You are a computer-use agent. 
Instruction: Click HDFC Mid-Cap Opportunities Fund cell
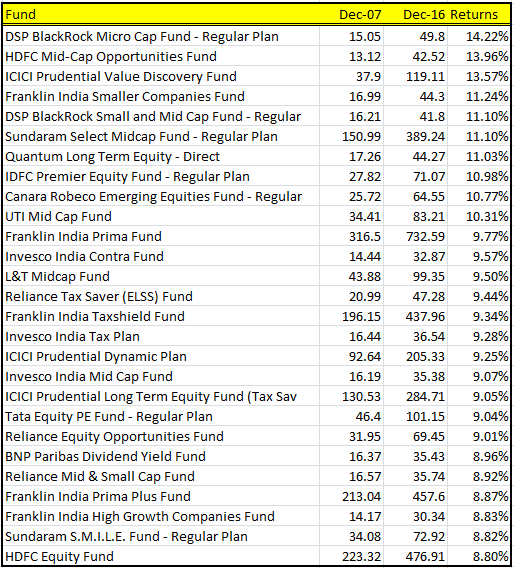[x=161, y=57]
